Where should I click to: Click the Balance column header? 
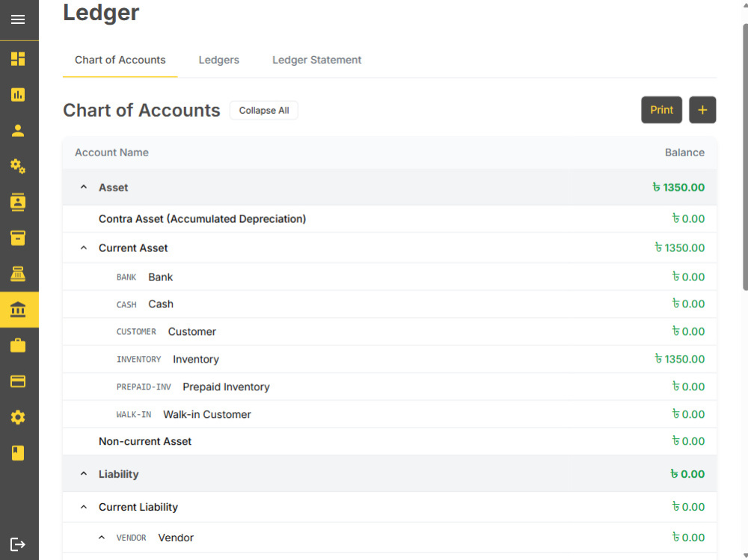click(684, 153)
